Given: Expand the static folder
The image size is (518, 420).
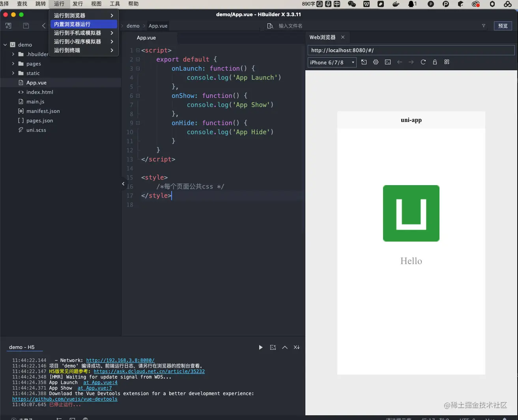Looking at the screenshot, I should [x=13, y=73].
